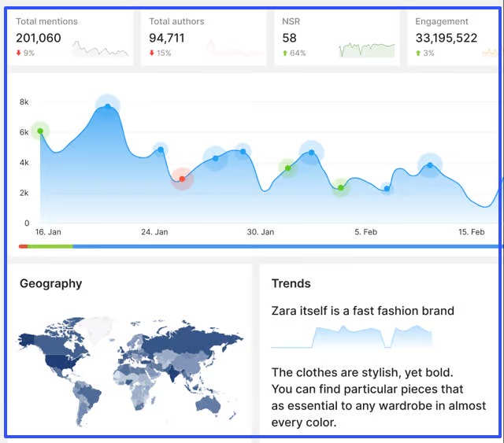Click the blue data point above 30 Jan

243,151
